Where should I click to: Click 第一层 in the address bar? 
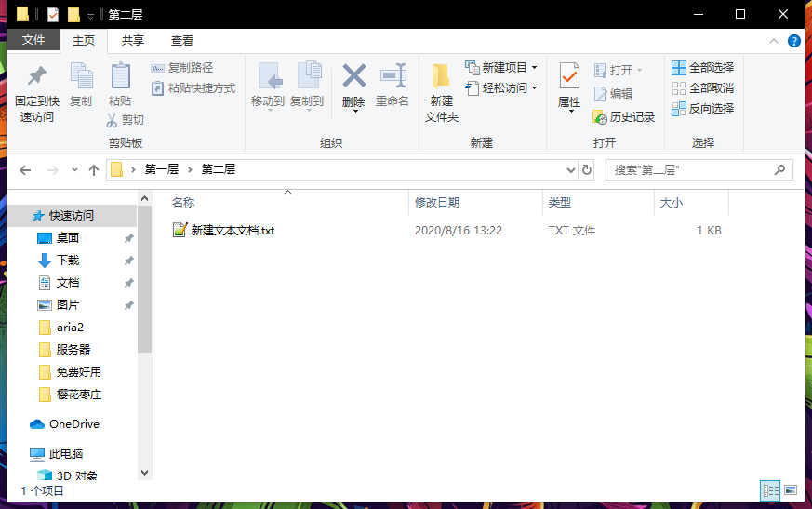coord(162,169)
